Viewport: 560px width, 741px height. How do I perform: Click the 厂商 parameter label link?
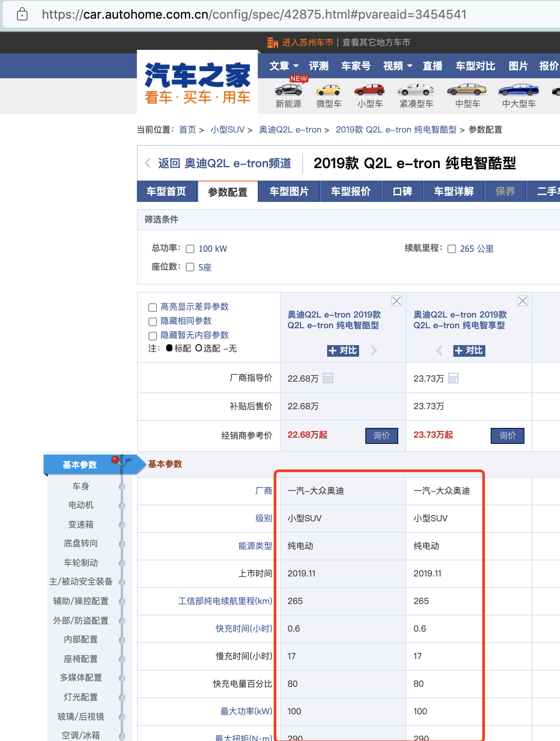coord(264,491)
